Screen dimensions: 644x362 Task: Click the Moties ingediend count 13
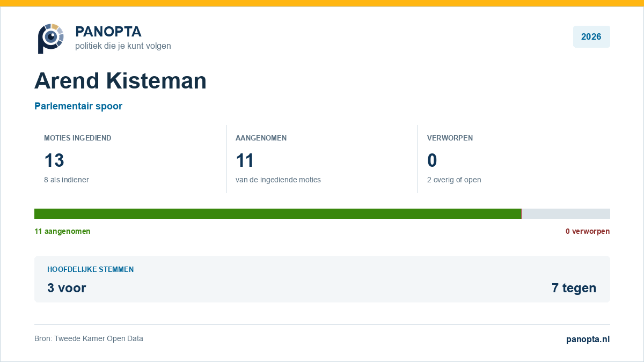pos(54,160)
